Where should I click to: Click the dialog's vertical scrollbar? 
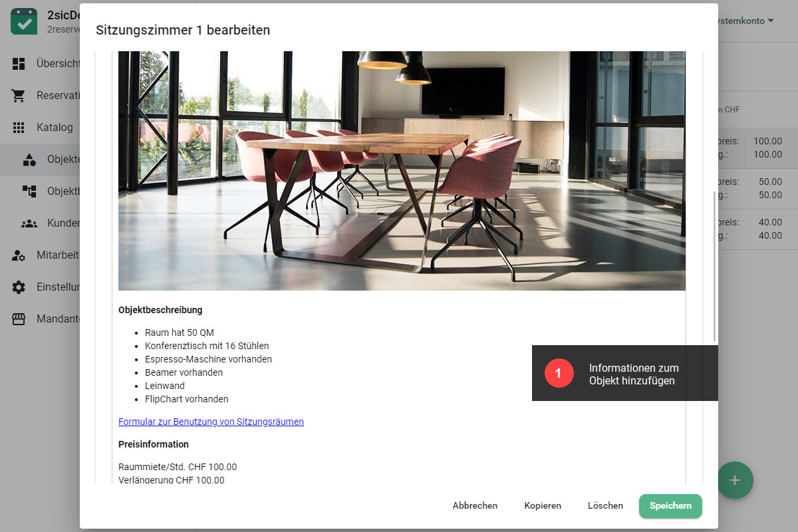pos(715,266)
